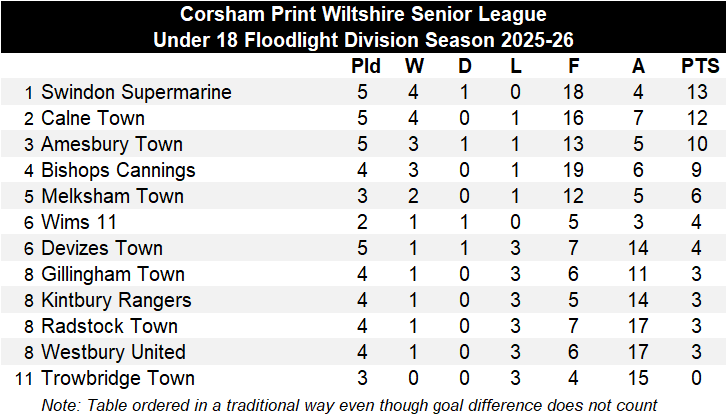726x417 pixels.
Task: Click the Swindon Supermarine team name
Action: pos(136,92)
